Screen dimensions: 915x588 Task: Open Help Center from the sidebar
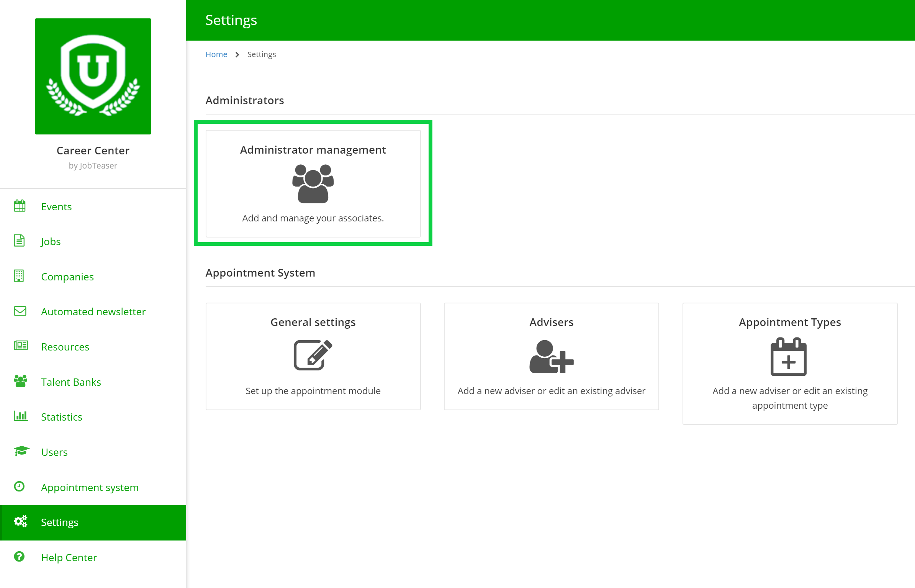tap(93, 557)
